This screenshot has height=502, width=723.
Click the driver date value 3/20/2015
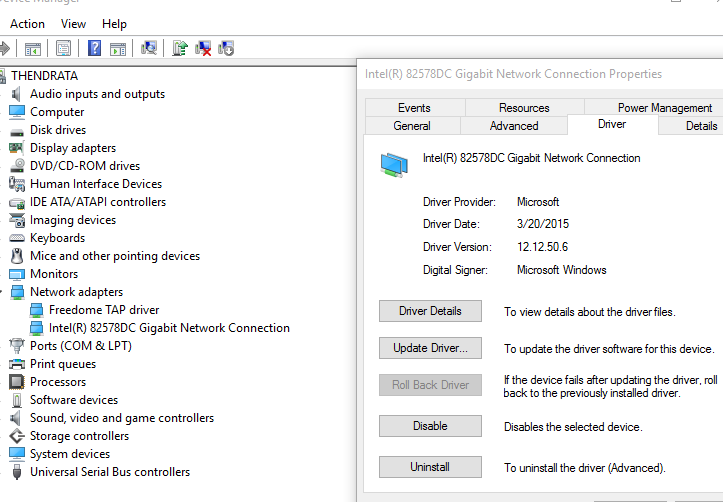tap(543, 224)
